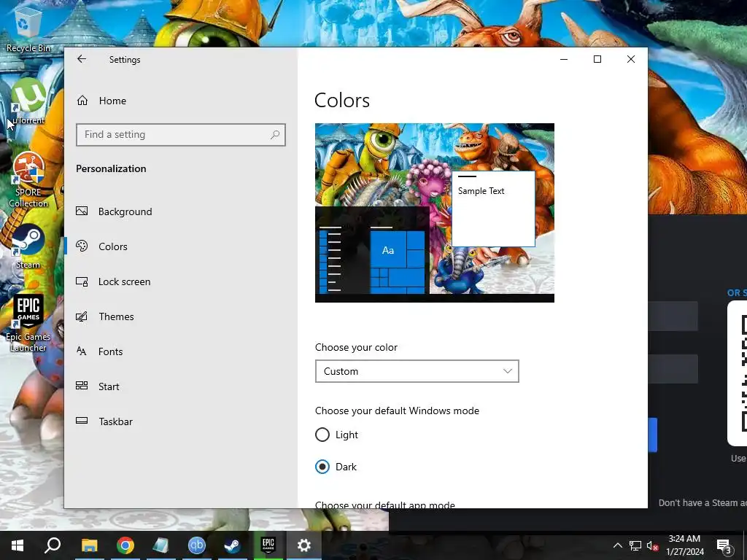Click the Home house icon
This screenshot has height=560, width=747.
pyautogui.click(x=82, y=101)
